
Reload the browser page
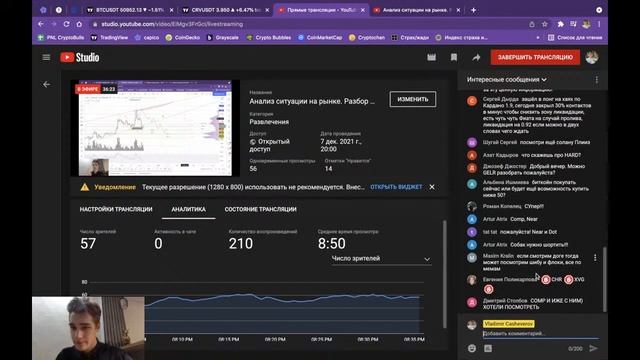pos(66,24)
